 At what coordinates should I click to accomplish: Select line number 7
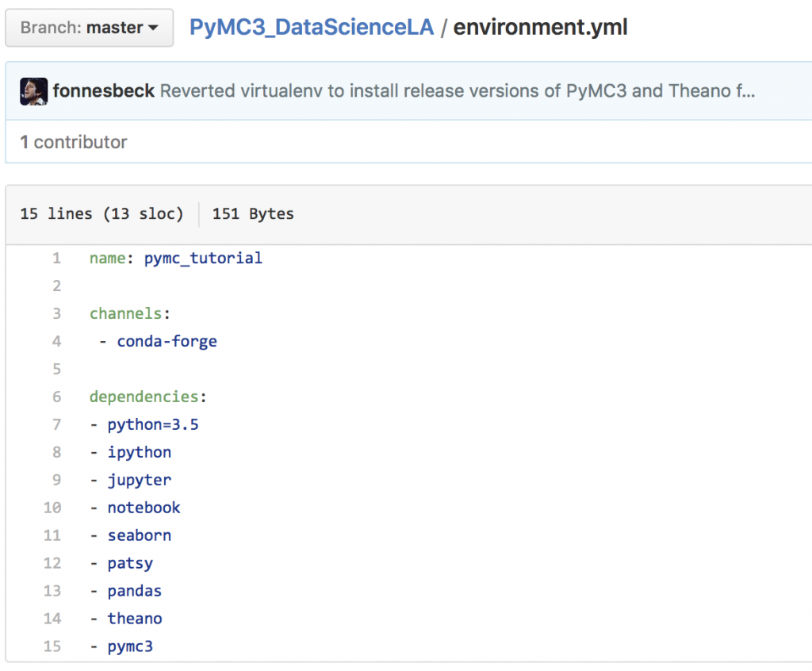pyautogui.click(x=56, y=424)
